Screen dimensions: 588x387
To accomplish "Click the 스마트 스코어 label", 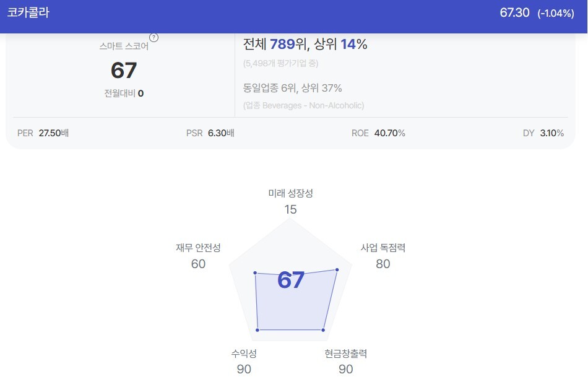I will pyautogui.click(x=124, y=46).
